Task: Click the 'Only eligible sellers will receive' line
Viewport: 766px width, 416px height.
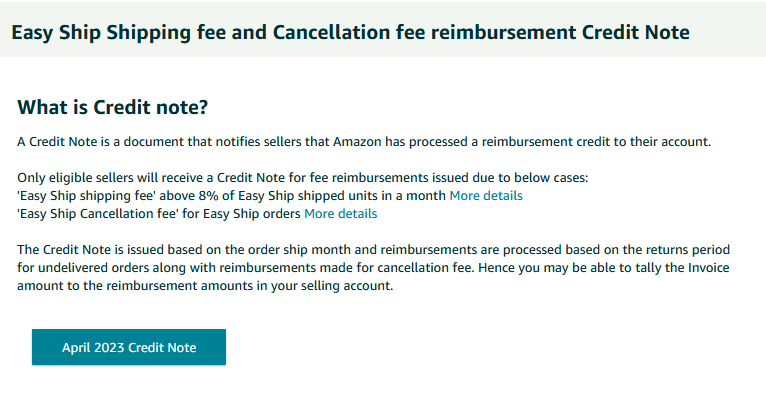Action: click(303, 178)
